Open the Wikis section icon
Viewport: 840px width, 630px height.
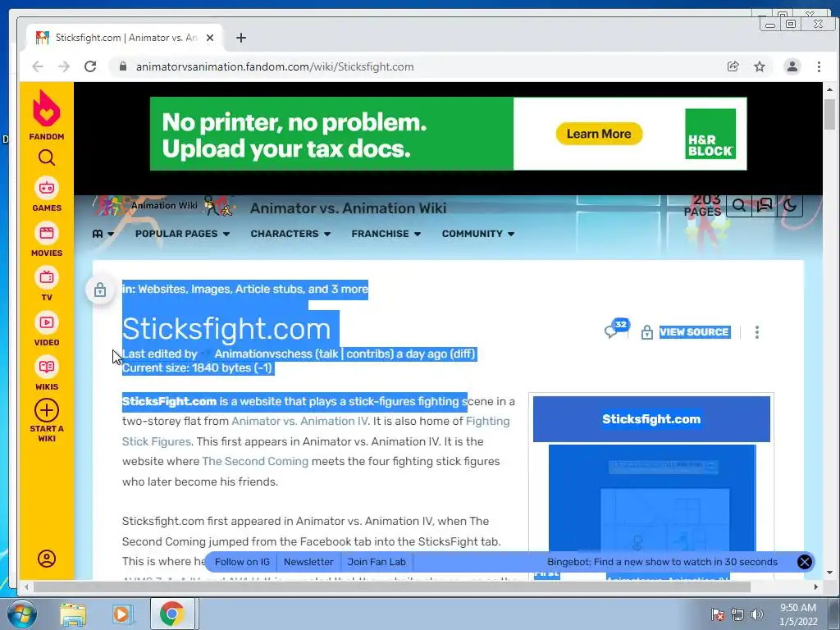pos(47,367)
